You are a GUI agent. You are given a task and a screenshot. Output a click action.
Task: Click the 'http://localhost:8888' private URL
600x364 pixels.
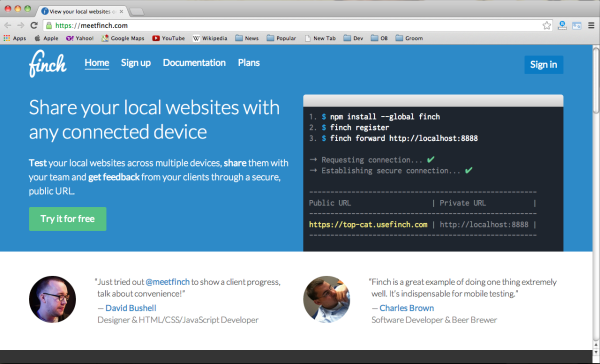(x=484, y=225)
